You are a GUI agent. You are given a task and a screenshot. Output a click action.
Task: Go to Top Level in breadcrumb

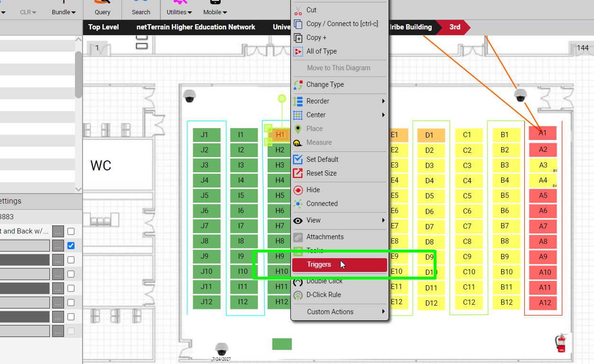(x=103, y=27)
